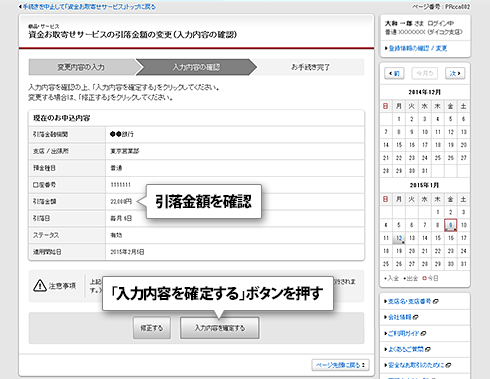Select January 31 in the 2015年1月 calendar
Viewport: 490px width, 379px height.
(463, 264)
